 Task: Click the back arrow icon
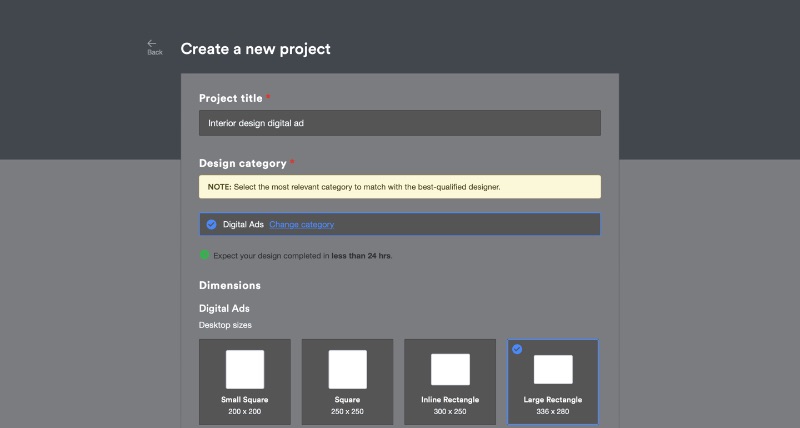coord(152,43)
